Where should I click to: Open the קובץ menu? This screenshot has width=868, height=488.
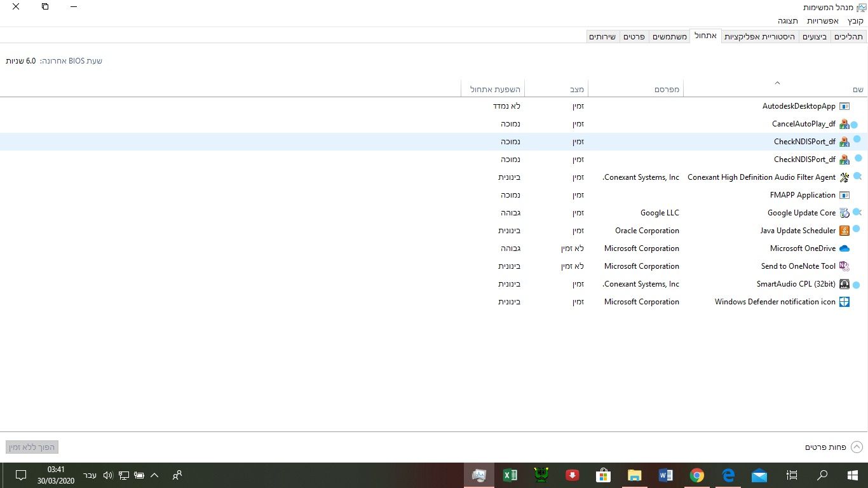(855, 21)
